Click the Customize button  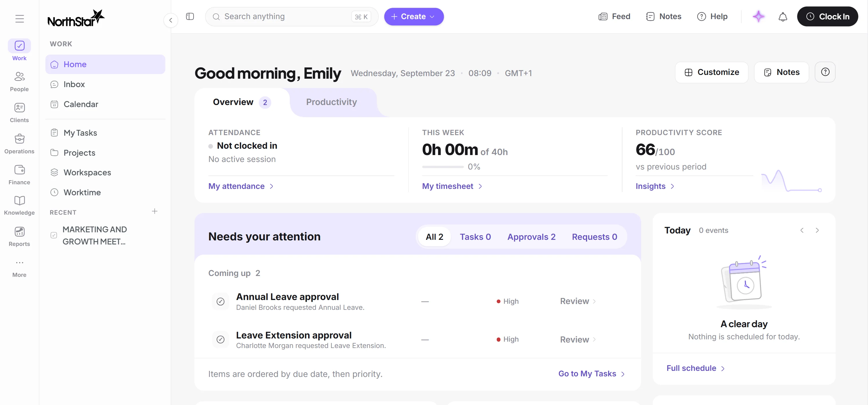712,72
